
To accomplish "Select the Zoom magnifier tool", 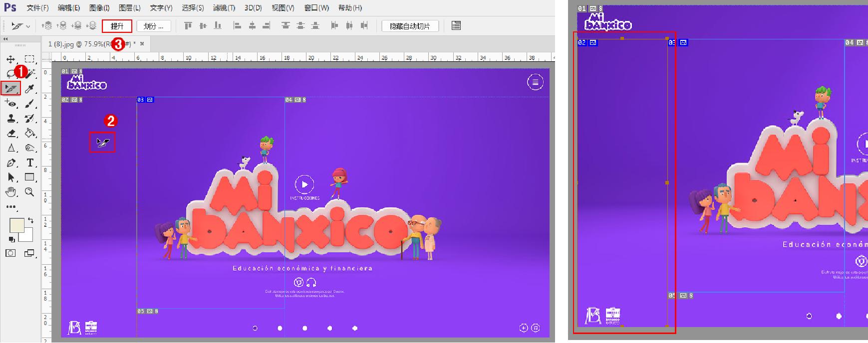I will pyautogui.click(x=29, y=192).
